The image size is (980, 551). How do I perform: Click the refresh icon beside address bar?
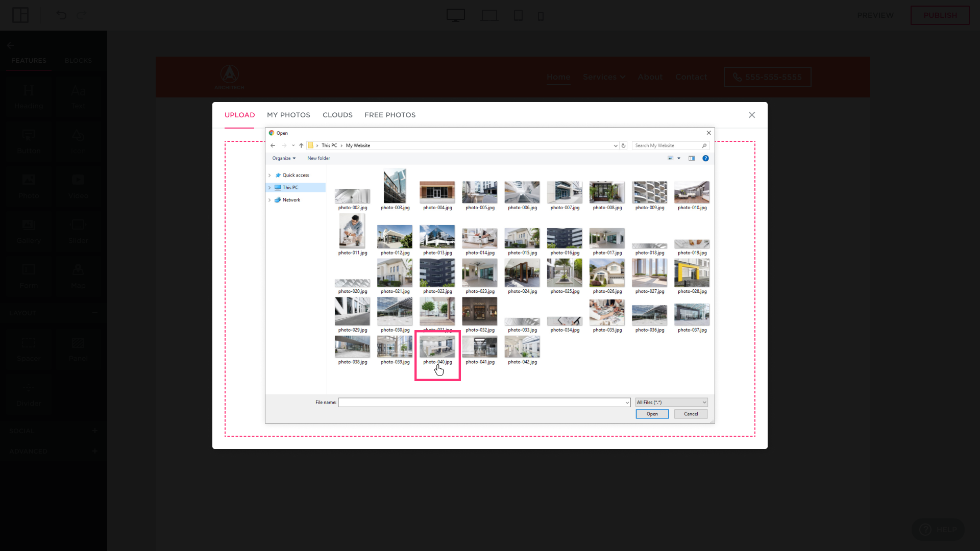(623, 145)
